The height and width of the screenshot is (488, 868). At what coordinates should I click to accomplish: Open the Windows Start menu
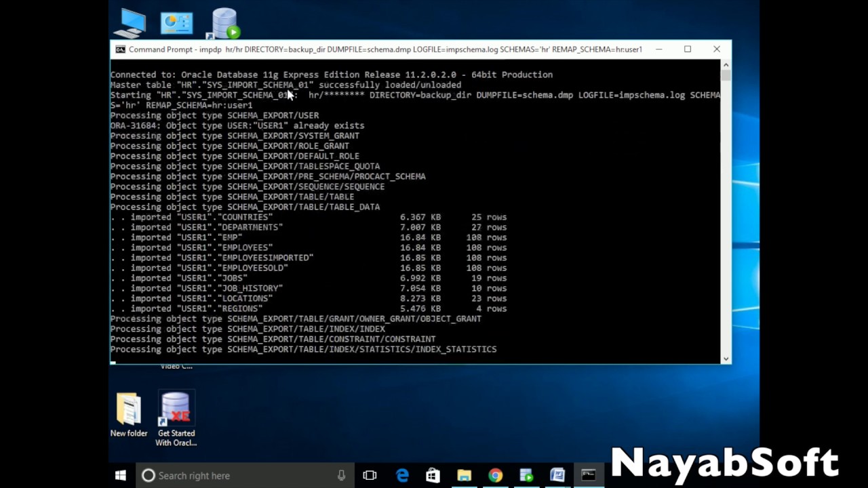121,476
